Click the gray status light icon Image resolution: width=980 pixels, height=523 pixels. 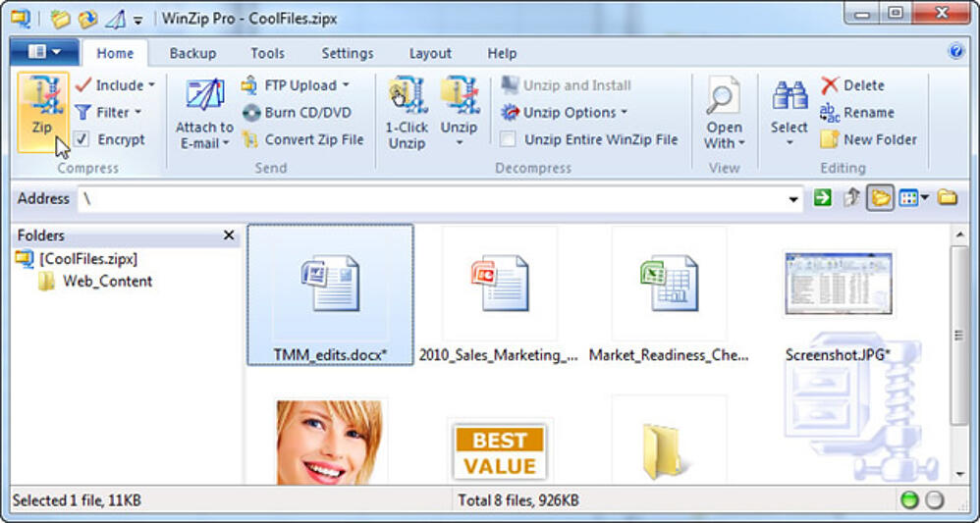click(x=935, y=500)
